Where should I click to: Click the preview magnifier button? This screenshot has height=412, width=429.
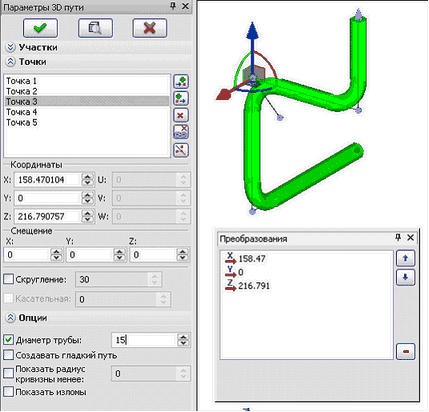point(95,28)
